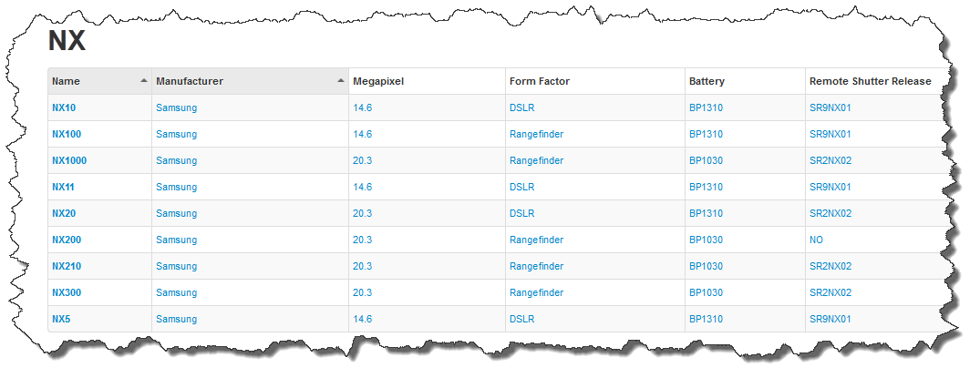Sort by Remote Shutter Release header
The image size is (980, 378).
[870, 81]
